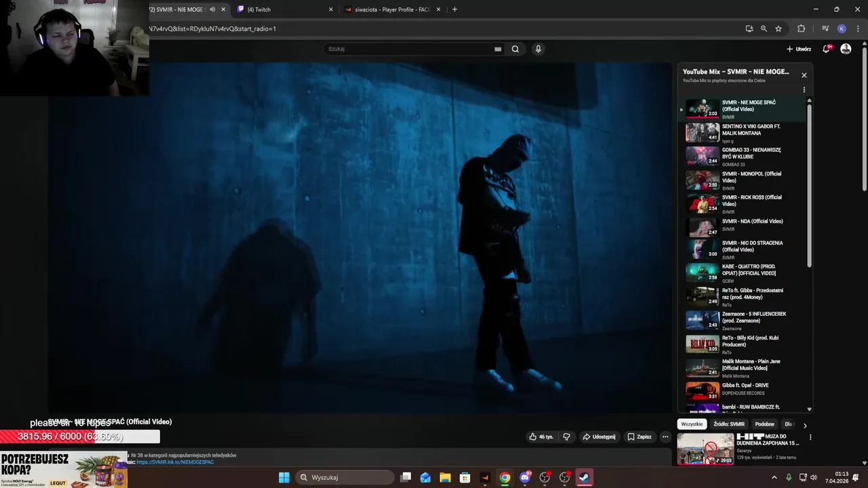Select the Źródło: SVMIR filter chip
Viewport: 868px width, 488px height.
[x=729, y=424]
